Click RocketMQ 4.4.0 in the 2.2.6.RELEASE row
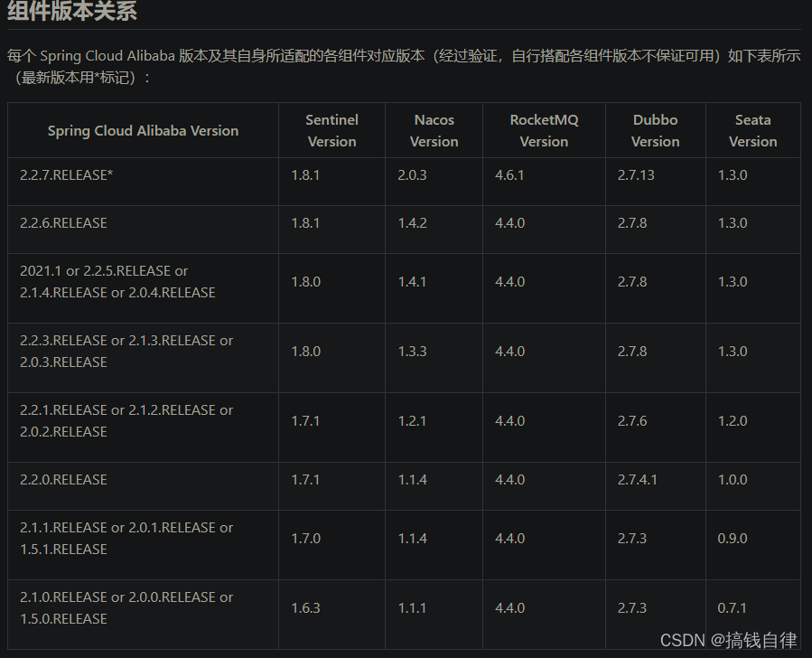This screenshot has height=658, width=812. pyautogui.click(x=510, y=222)
